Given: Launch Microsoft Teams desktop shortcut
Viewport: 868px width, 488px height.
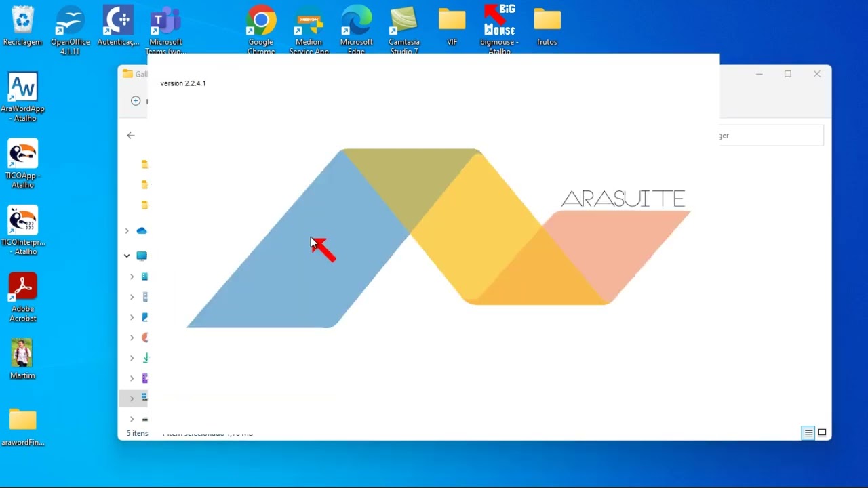Looking at the screenshot, I should click(x=165, y=30).
